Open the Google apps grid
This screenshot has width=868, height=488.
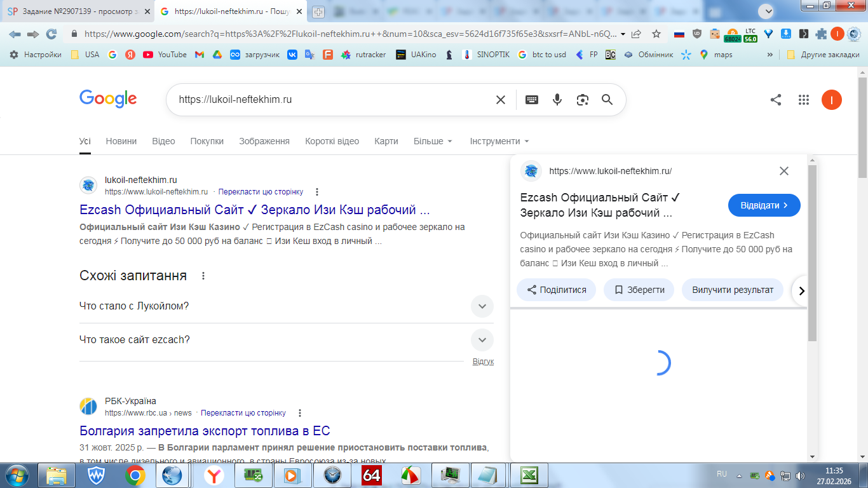click(x=804, y=100)
